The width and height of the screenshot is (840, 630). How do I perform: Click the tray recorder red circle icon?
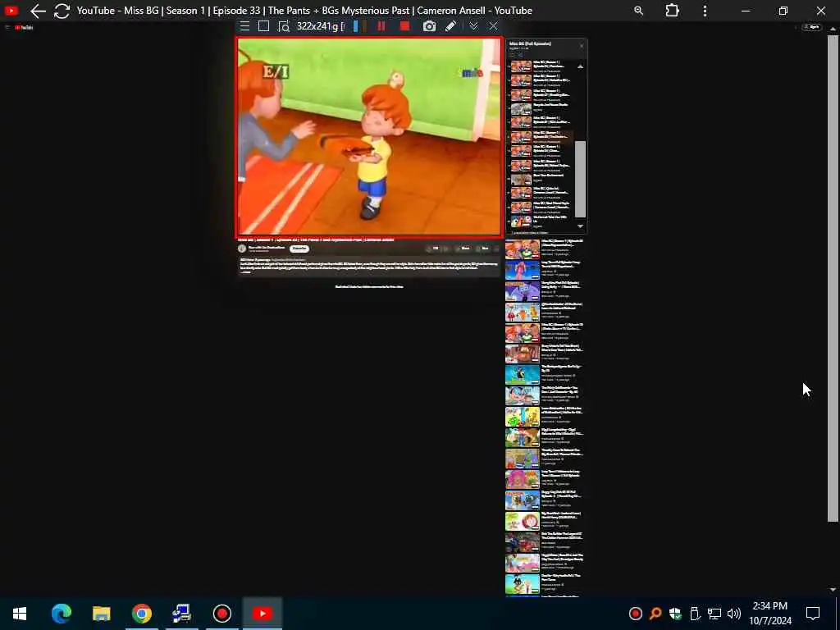point(636,614)
